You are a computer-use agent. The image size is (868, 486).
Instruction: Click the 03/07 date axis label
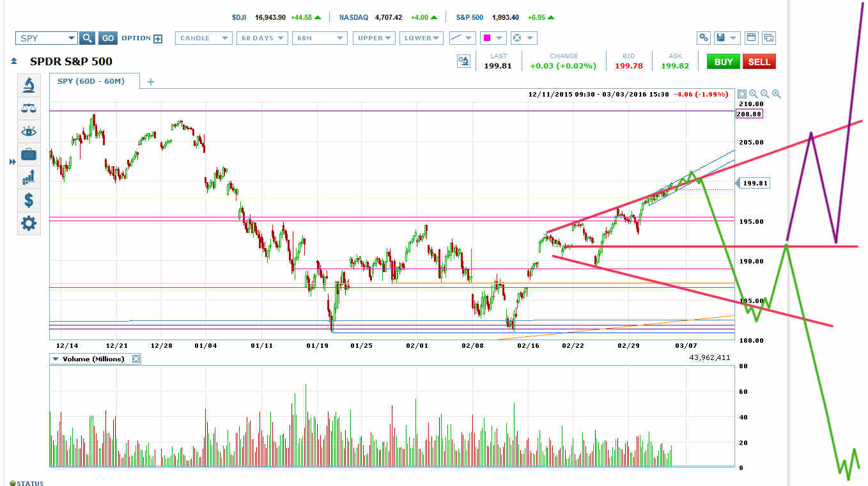(685, 345)
